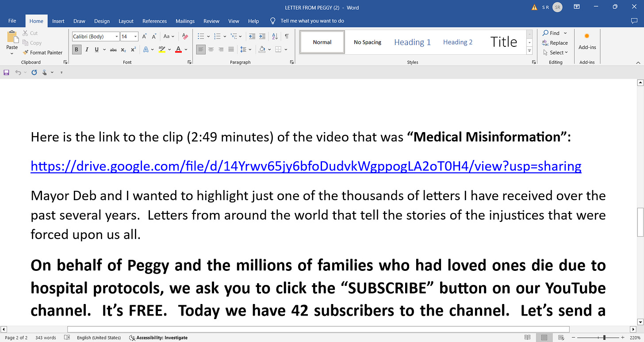The image size is (644, 342).
Task: Switch to the References tab
Action: (x=154, y=21)
